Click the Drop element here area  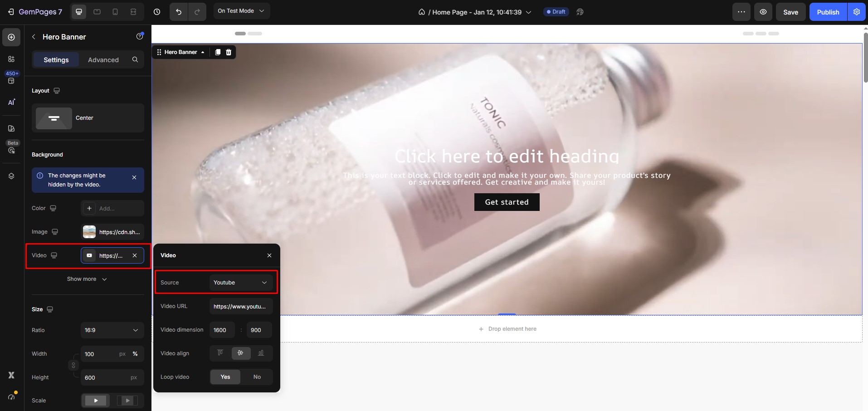507,329
